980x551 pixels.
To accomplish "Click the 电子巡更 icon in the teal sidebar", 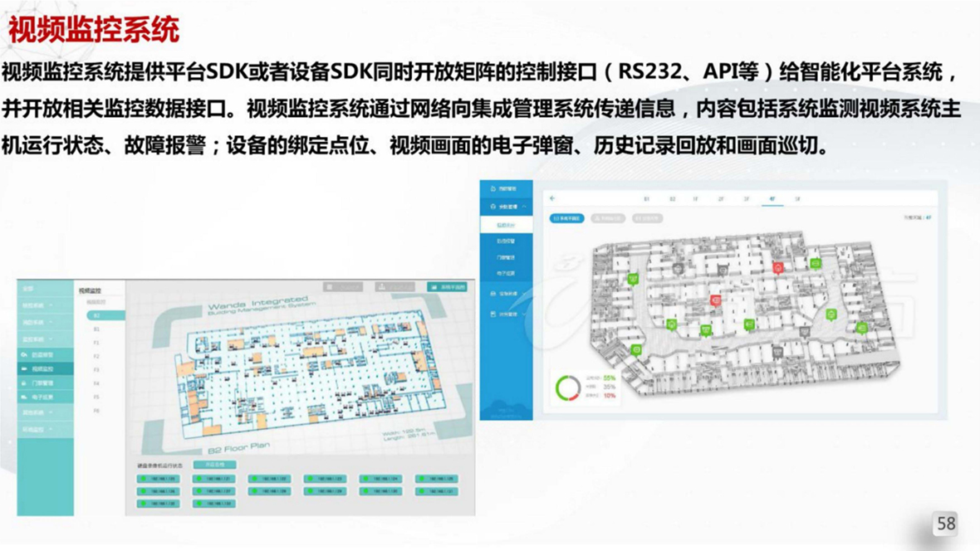I will (25, 397).
